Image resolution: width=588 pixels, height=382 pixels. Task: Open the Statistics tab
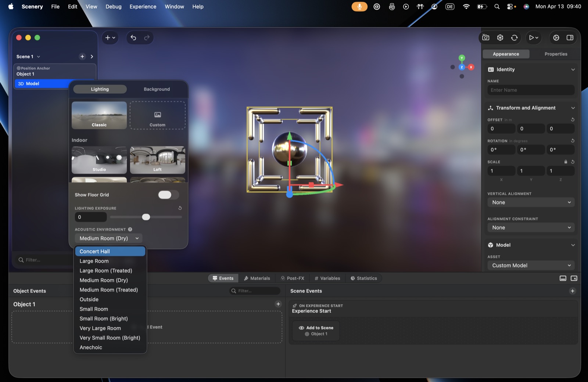point(364,278)
